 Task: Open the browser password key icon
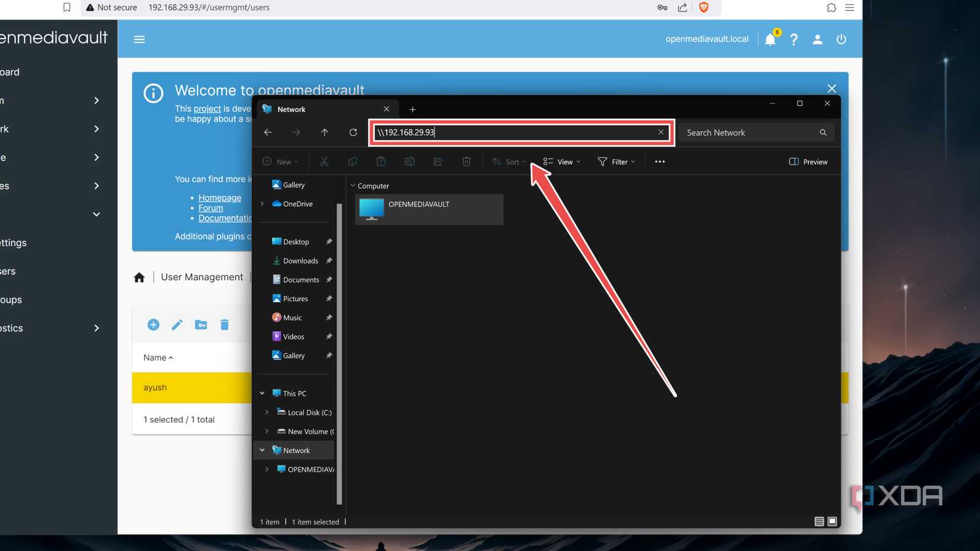coord(662,7)
